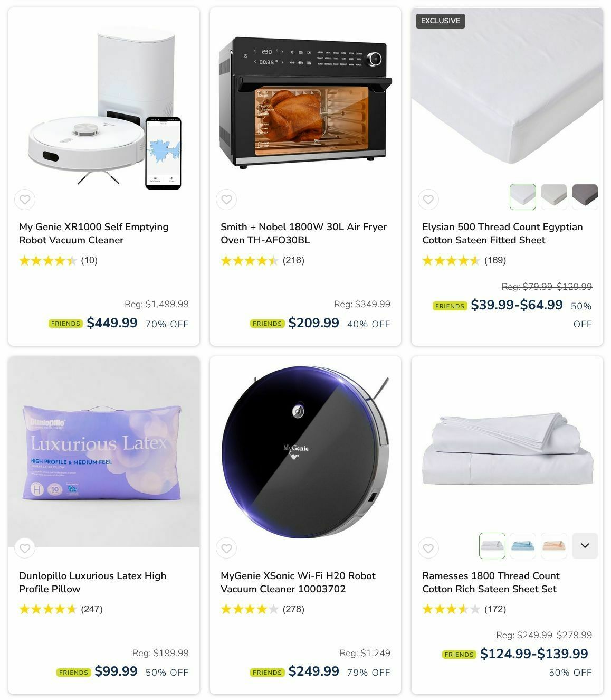Choose peach Ramesses sheet set swatch
The width and height of the screenshot is (611, 700).
click(x=554, y=546)
